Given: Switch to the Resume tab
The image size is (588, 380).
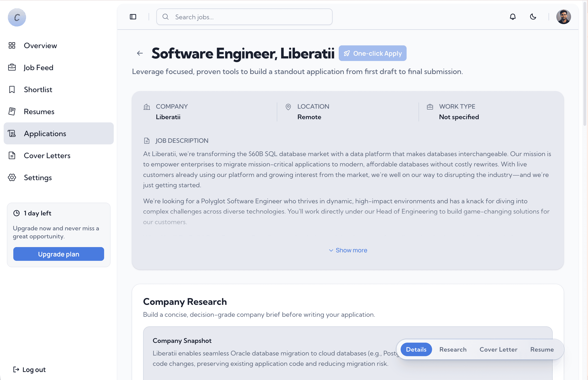Looking at the screenshot, I should (542, 349).
